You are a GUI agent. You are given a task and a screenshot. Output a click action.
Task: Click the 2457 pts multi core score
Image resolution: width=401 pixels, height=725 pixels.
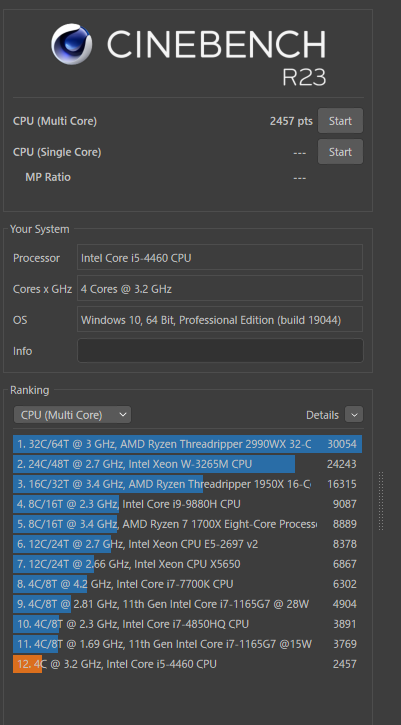(291, 121)
